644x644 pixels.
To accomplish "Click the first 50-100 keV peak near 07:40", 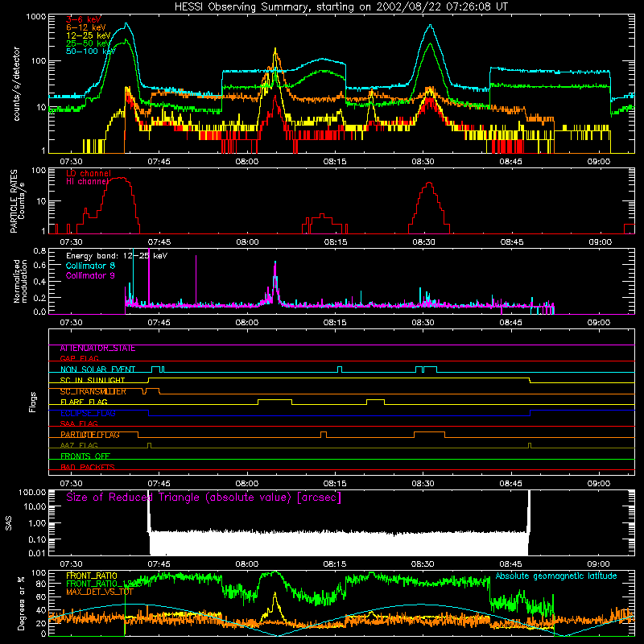I will click(126, 24).
